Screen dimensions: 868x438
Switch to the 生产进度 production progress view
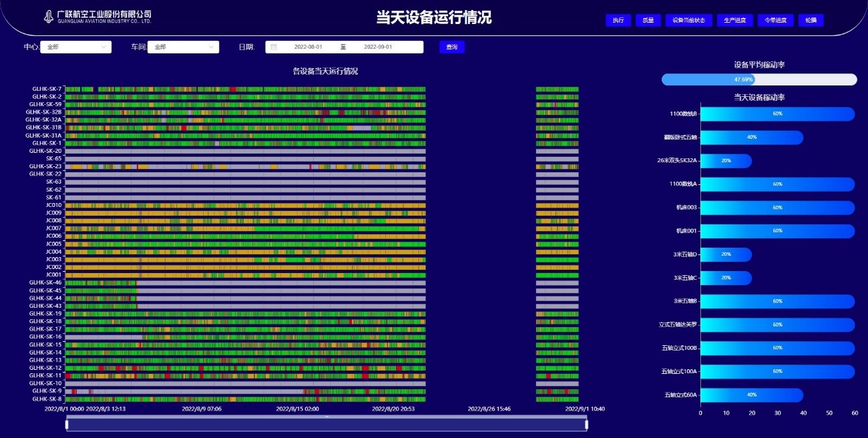736,21
